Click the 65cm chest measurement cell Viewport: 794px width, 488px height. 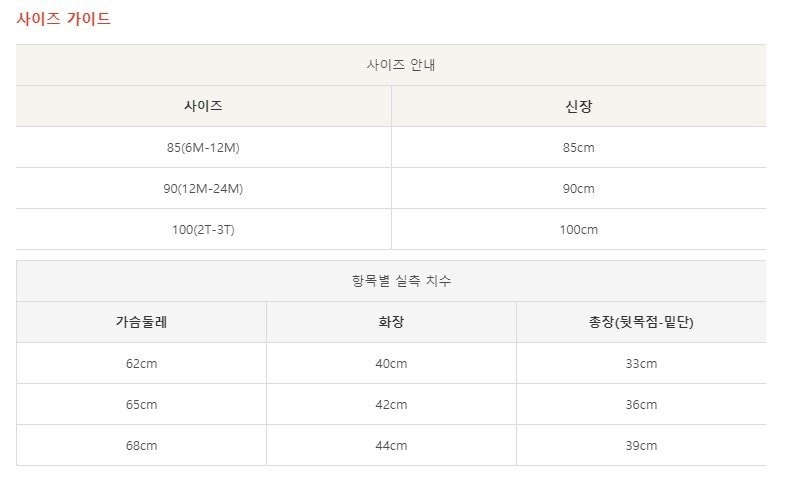tap(141, 404)
